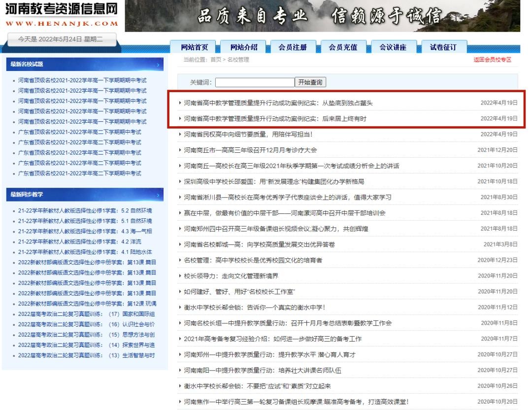Open the article 后来居上终有时
This screenshot has width=532, height=413.
click(275, 119)
